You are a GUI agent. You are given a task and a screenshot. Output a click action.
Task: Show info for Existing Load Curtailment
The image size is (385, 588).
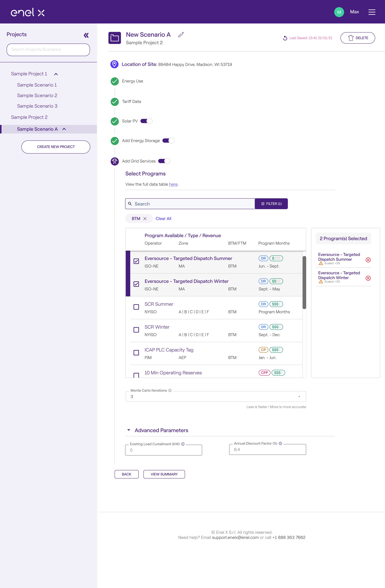[x=183, y=444]
